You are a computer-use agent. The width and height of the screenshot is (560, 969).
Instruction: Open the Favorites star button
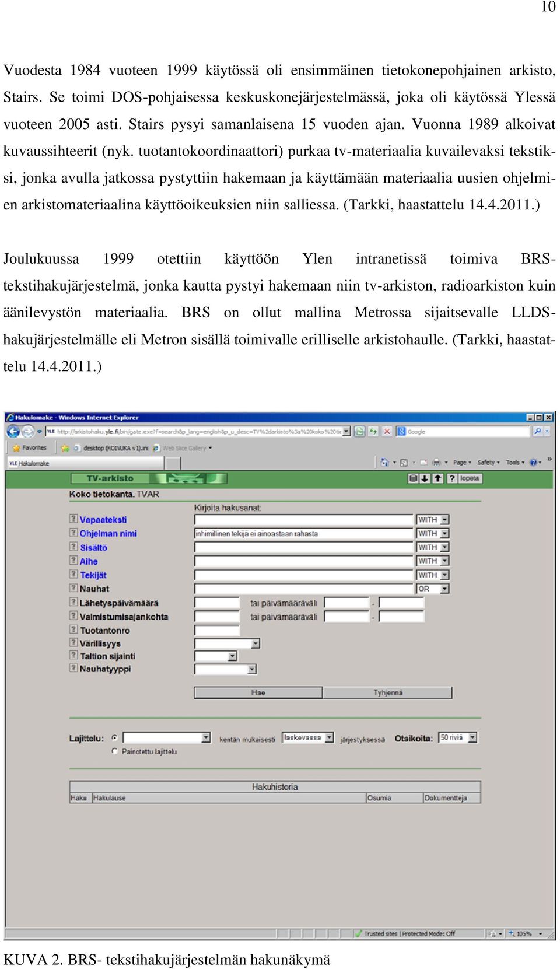click(x=30, y=448)
